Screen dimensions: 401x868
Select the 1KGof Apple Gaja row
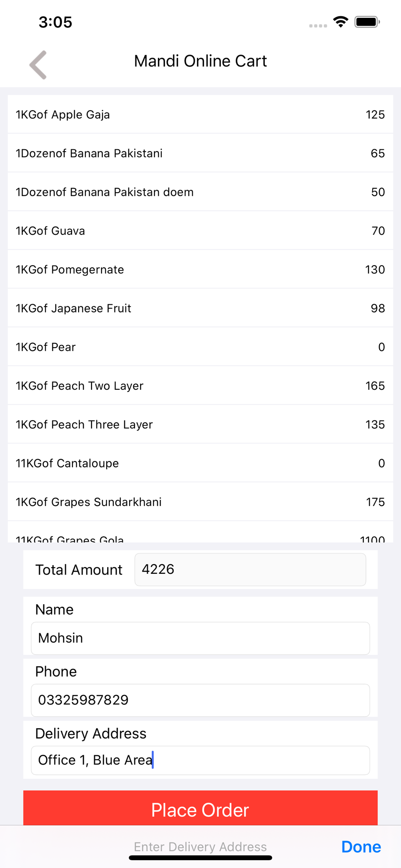(200, 115)
